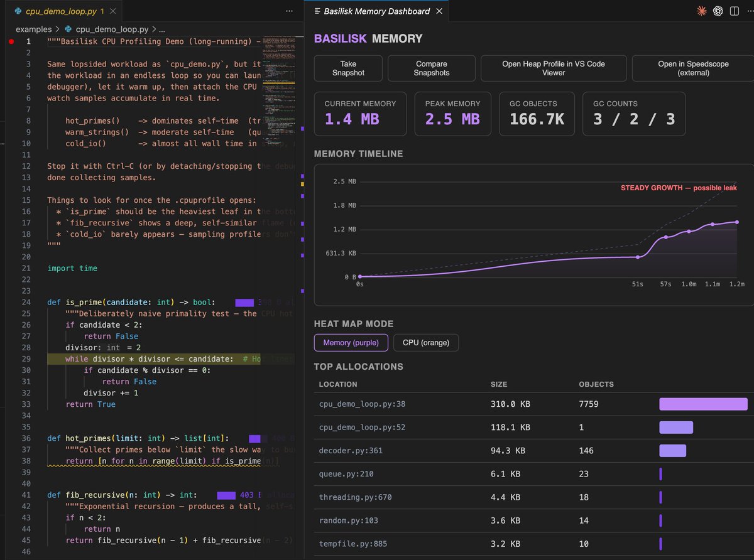
Task: Switch heat map to CPU (orange)
Action: [426, 343]
